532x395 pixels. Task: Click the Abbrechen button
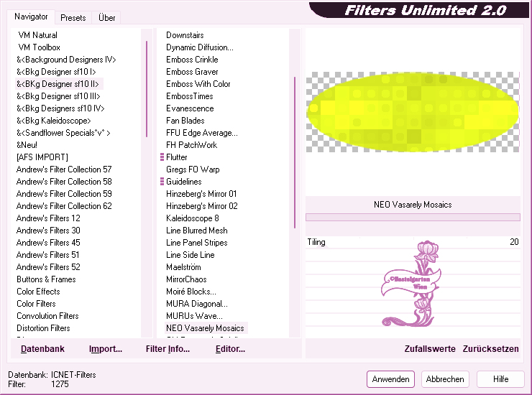click(x=445, y=379)
